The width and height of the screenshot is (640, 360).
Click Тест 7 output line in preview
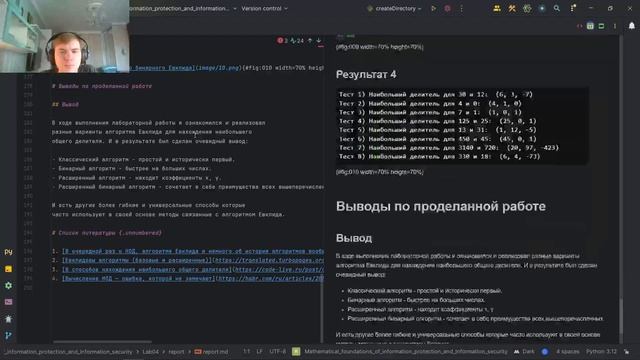click(449, 148)
